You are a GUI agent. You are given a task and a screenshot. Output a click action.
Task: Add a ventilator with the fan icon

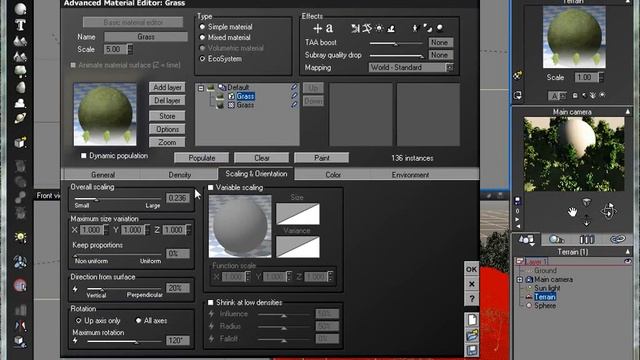point(20,262)
